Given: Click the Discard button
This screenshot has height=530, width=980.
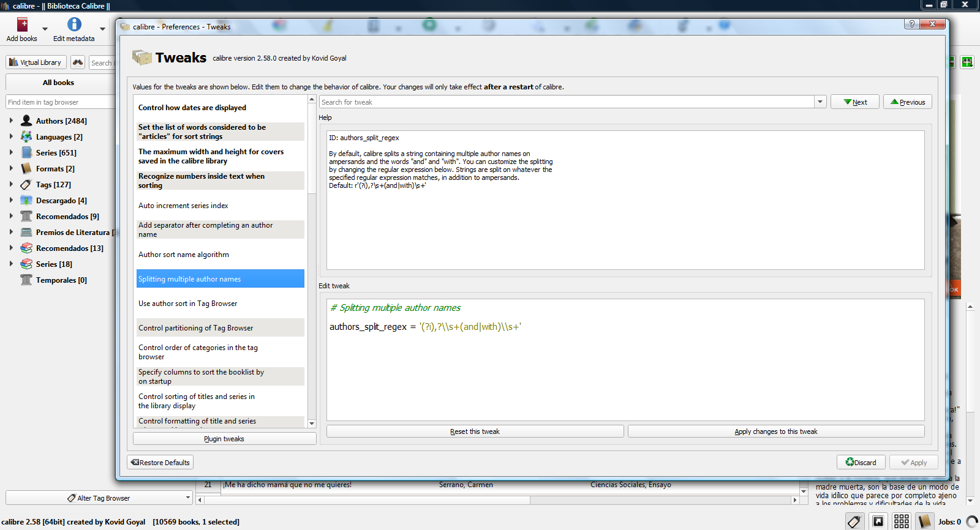Looking at the screenshot, I should pyautogui.click(x=861, y=463).
